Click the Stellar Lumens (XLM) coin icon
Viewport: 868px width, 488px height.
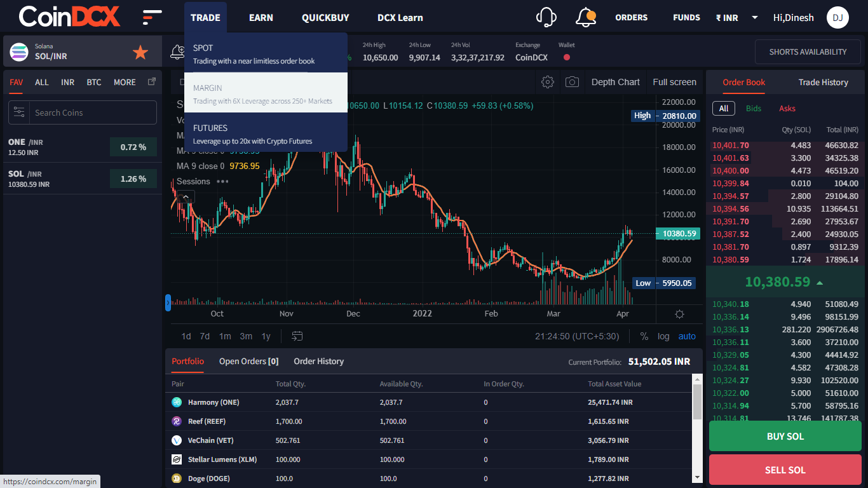(177, 459)
